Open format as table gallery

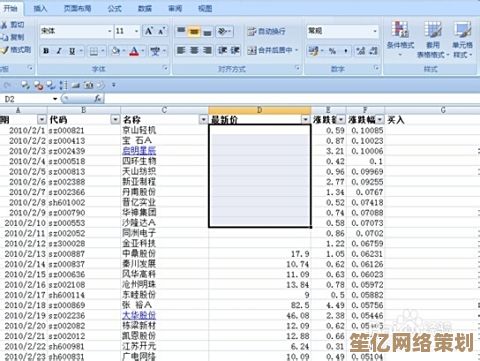(433, 39)
